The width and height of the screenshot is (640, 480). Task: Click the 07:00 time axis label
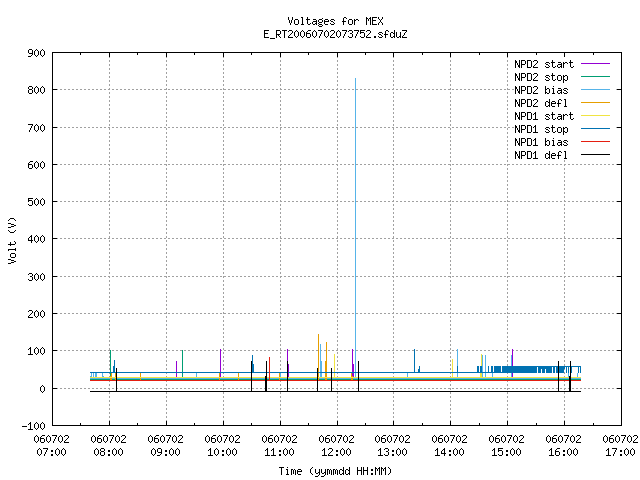point(51,452)
